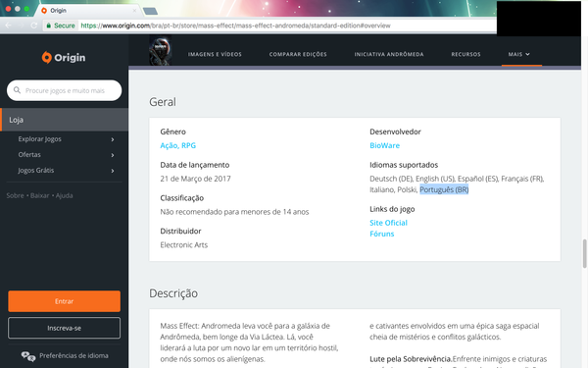
Task: Click the Origin favicon on browser tab
Action: tap(44, 11)
